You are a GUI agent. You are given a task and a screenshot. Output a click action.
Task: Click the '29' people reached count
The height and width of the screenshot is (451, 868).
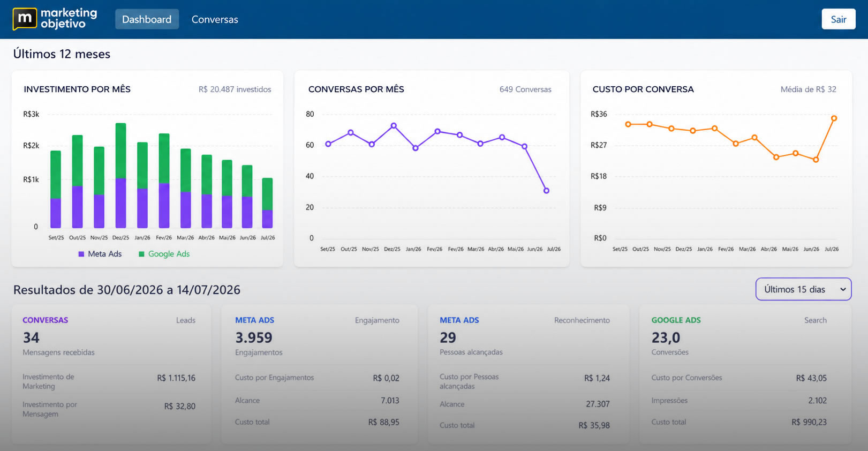[x=448, y=337]
